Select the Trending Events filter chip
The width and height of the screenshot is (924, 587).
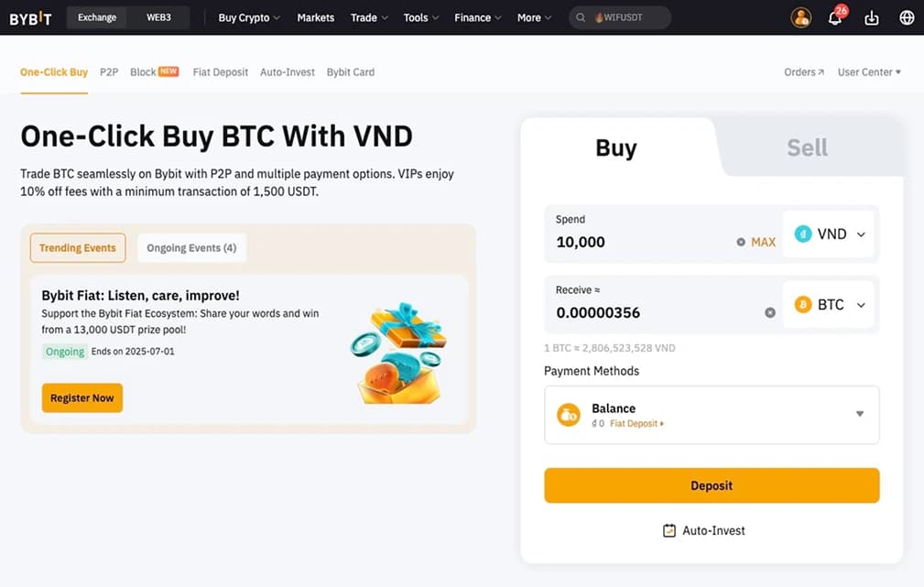click(x=77, y=247)
